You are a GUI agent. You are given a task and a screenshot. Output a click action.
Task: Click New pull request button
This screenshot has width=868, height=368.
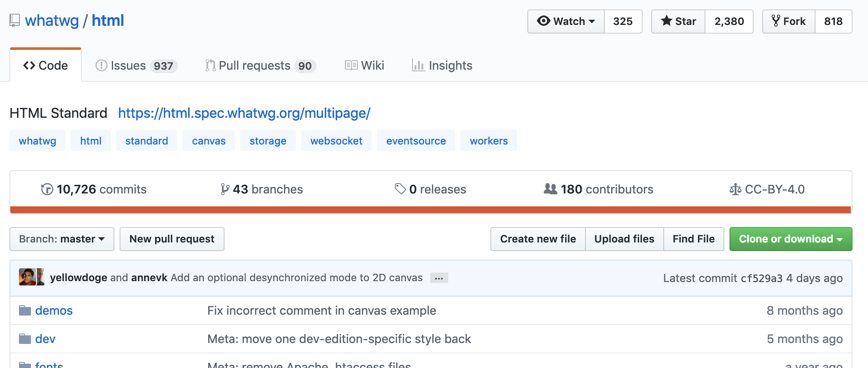pyautogui.click(x=172, y=239)
